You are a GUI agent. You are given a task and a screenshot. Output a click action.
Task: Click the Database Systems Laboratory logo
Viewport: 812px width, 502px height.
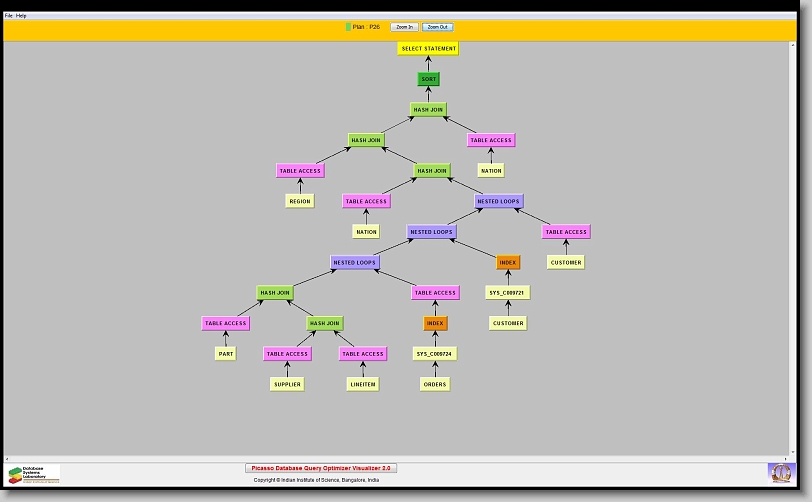34,474
